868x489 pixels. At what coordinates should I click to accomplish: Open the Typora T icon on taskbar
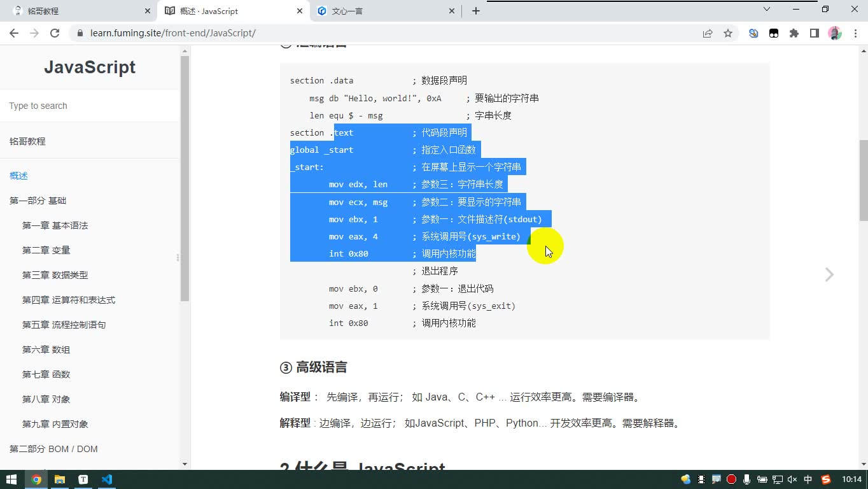83,479
